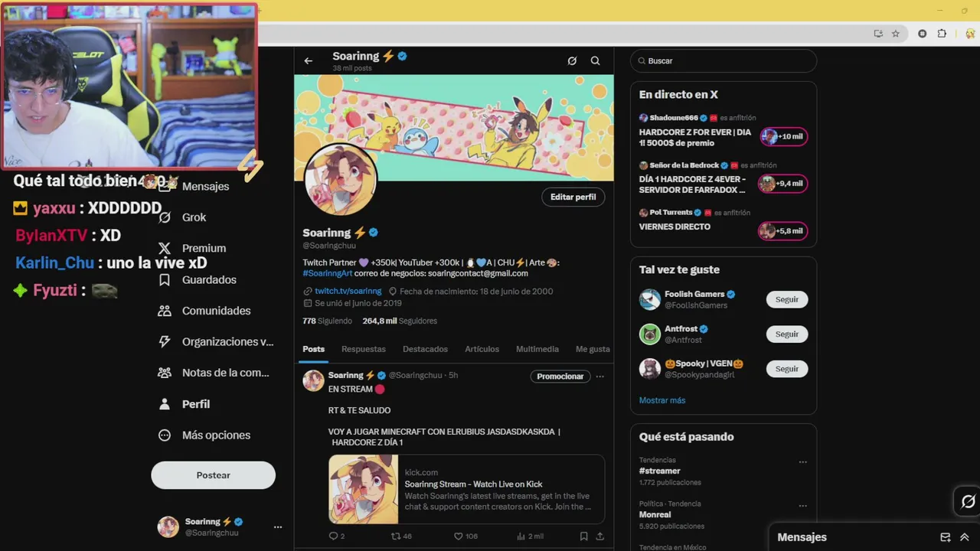Compose new message in Mensajes drawer
Viewport: 980px width, 551px height.
pyautogui.click(x=946, y=537)
